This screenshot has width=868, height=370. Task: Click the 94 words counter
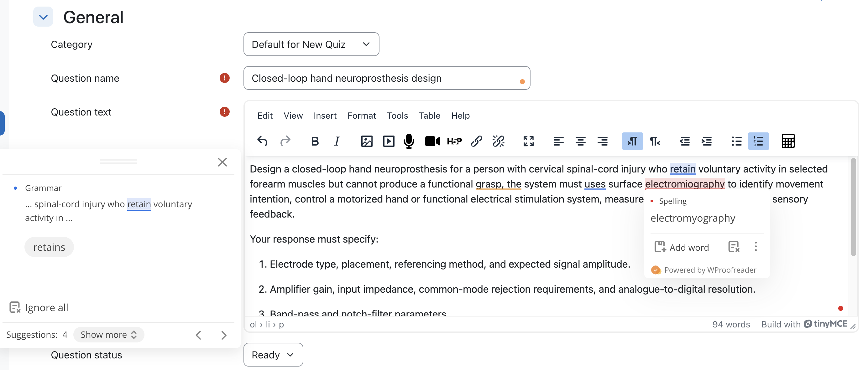(x=731, y=324)
